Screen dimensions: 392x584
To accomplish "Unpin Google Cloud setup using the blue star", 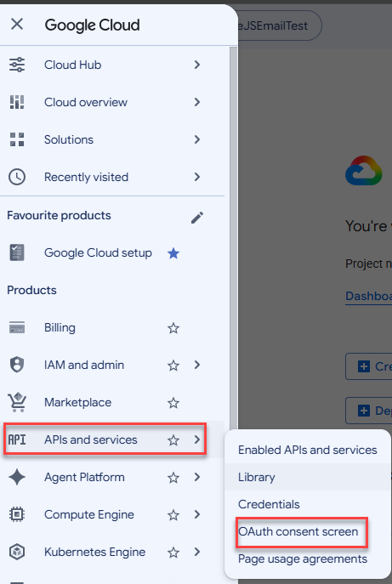I will (x=173, y=253).
